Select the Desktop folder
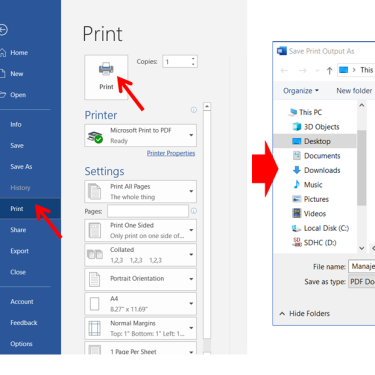This screenshot has width=375, height=375. 315,141
